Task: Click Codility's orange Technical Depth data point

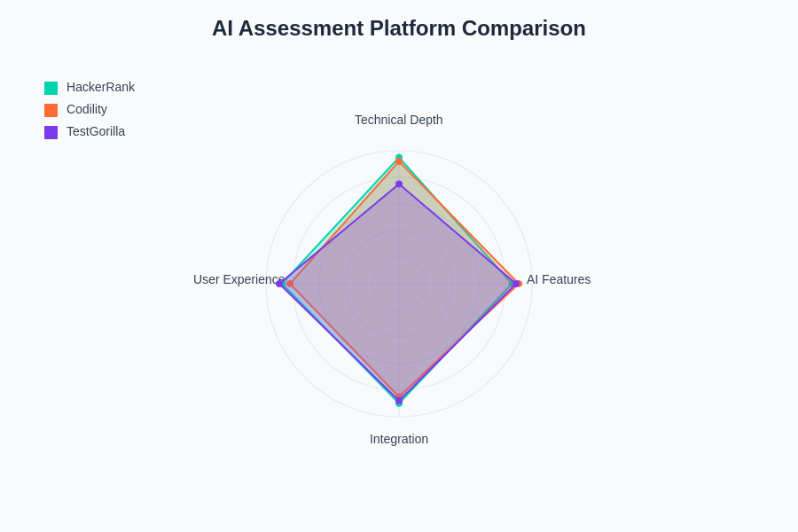Action: (x=399, y=162)
